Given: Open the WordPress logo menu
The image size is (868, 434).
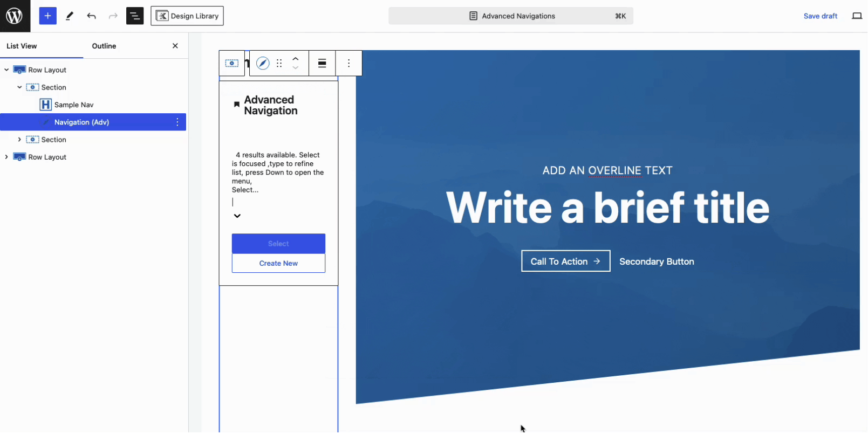Looking at the screenshot, I should coord(15,16).
